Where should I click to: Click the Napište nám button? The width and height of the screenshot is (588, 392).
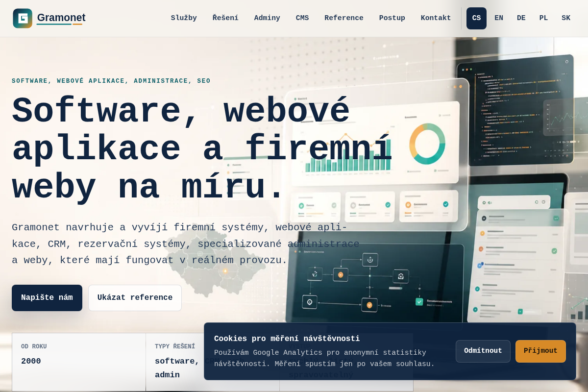click(x=47, y=298)
